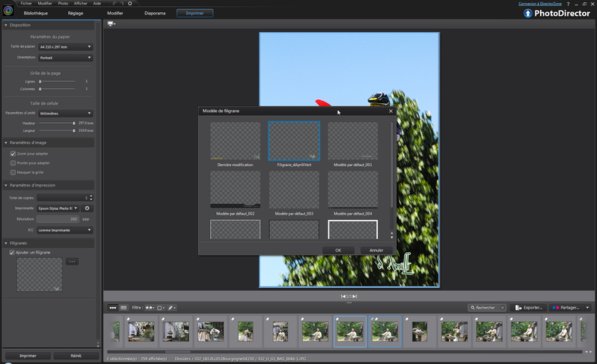Viewport: 597px width, 364px height.
Task: Switch filmstrip to thumbnail strip view
Action: point(113,308)
